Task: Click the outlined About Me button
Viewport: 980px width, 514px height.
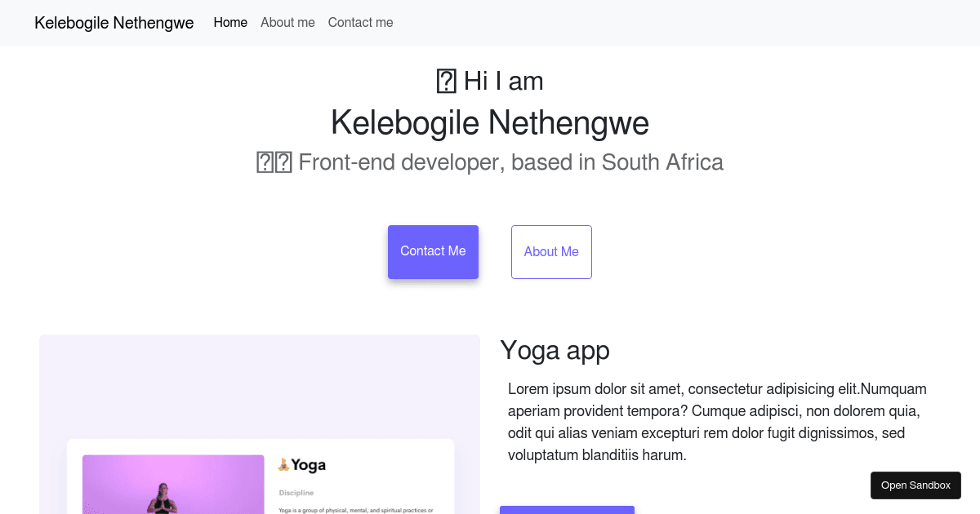Action: pos(551,252)
